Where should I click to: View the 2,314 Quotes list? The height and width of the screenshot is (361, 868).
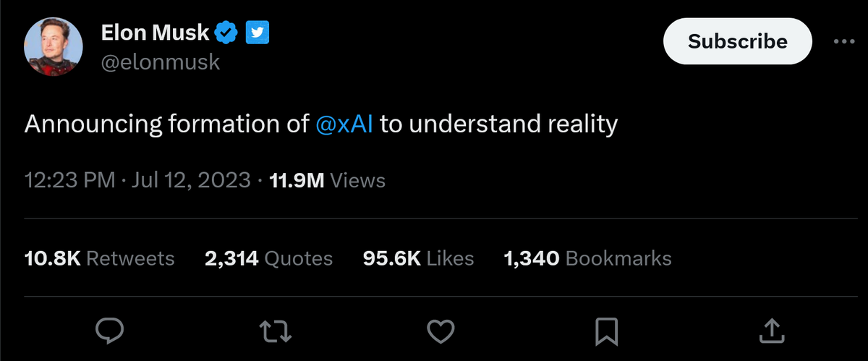tap(268, 258)
